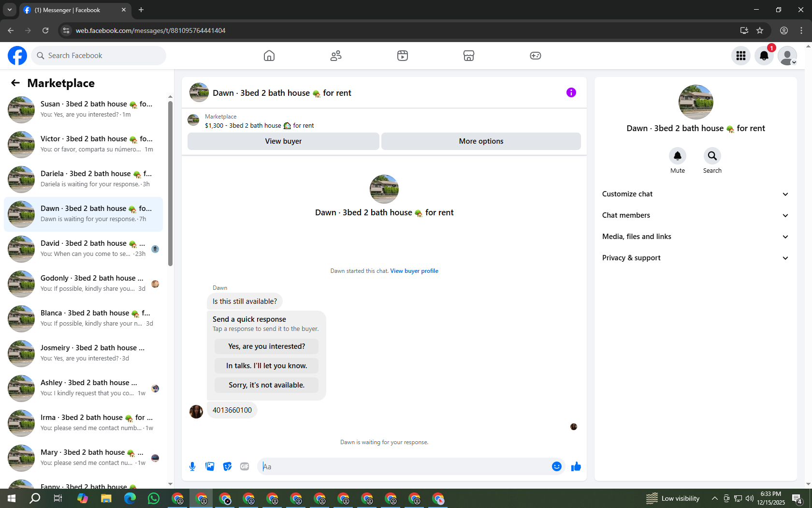Image resolution: width=812 pixels, height=508 pixels.
Task: Mute the Dawn conversation
Action: [x=678, y=156]
